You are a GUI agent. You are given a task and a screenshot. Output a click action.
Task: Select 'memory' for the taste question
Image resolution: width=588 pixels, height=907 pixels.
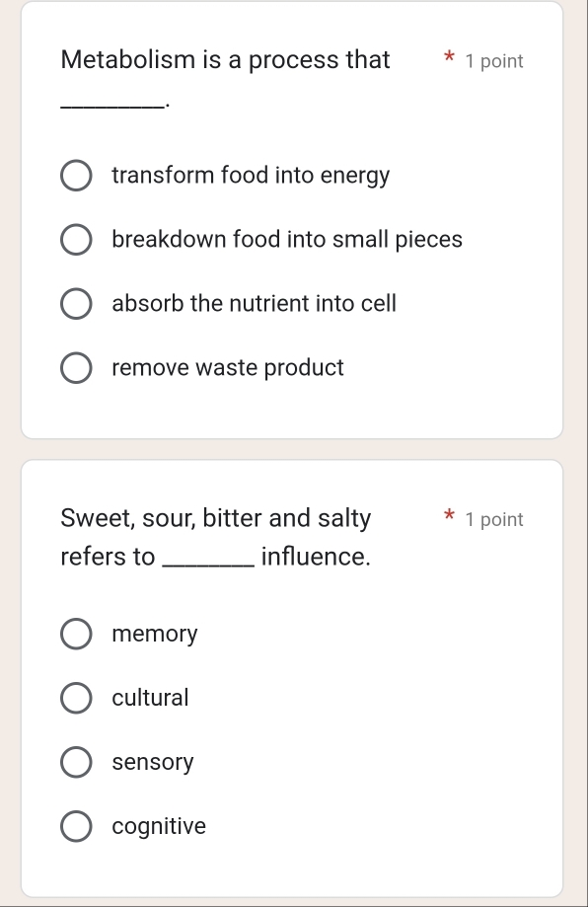pyautogui.click(x=76, y=633)
